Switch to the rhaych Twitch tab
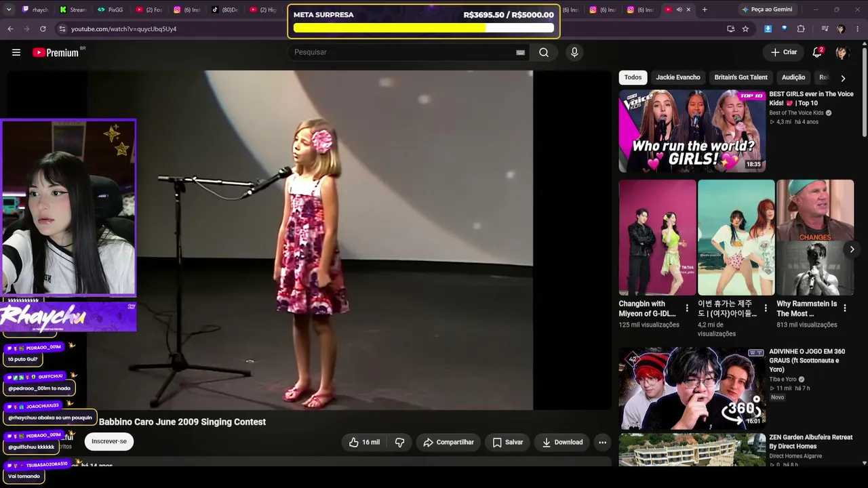 click(x=35, y=9)
